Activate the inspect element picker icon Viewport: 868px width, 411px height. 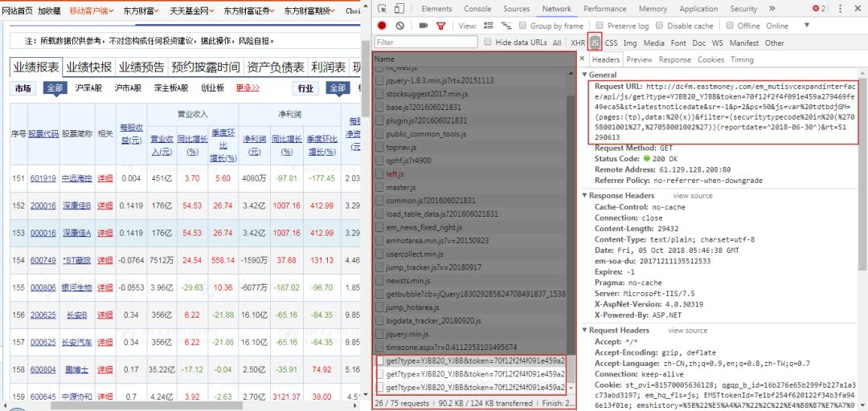click(x=383, y=9)
